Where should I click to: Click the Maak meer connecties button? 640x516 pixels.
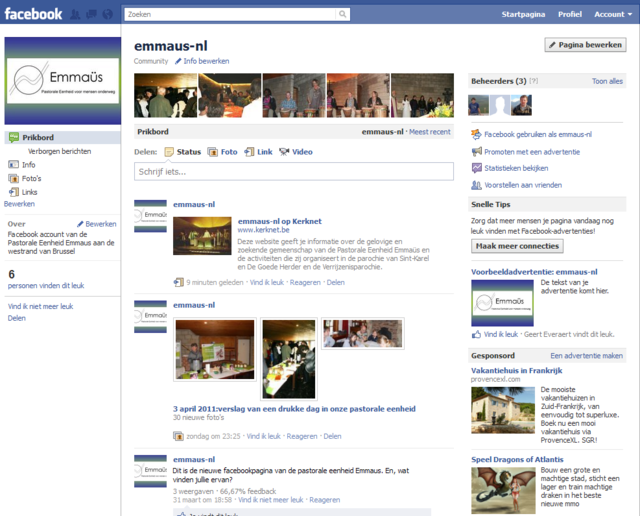coord(517,246)
